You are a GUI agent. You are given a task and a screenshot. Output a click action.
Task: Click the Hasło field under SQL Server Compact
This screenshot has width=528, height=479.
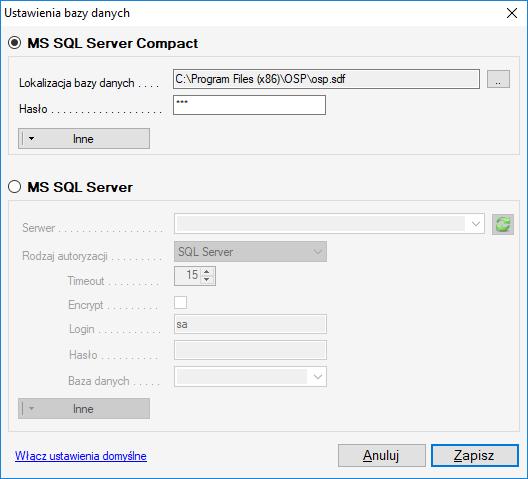249,105
